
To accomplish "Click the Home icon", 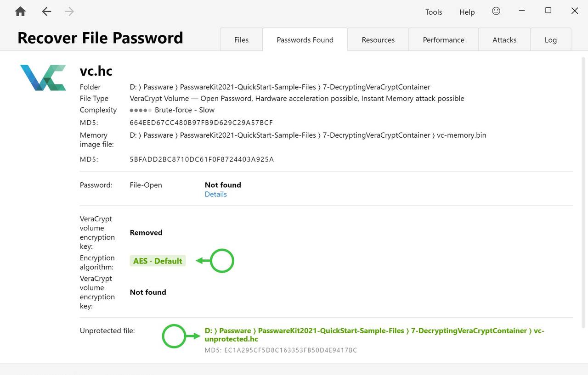I will coord(19,11).
